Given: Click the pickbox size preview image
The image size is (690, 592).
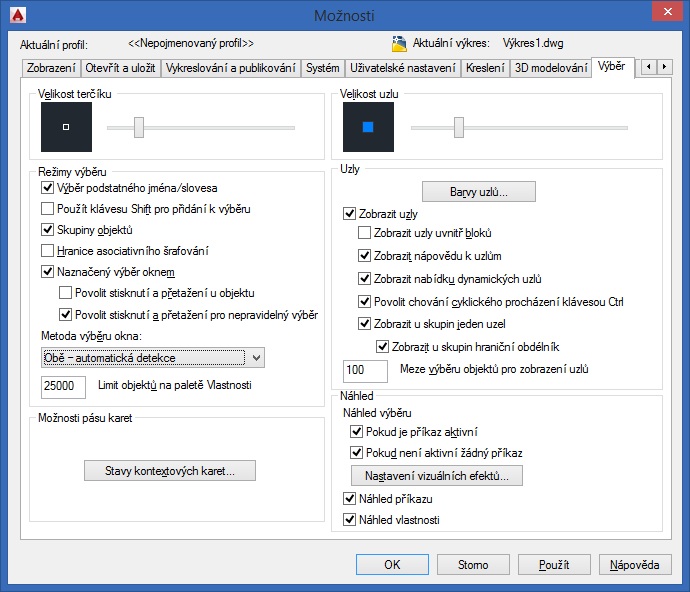Looking at the screenshot, I should (66, 127).
